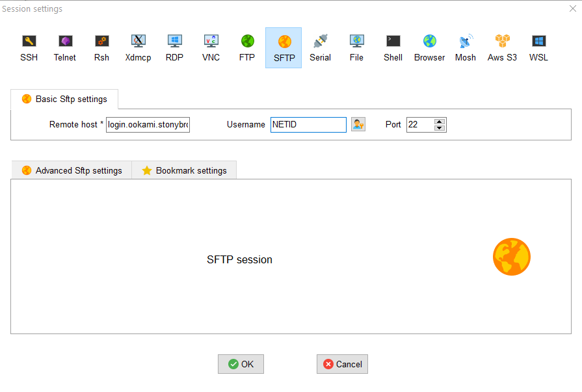Choose the Telnet session type

[x=65, y=47]
